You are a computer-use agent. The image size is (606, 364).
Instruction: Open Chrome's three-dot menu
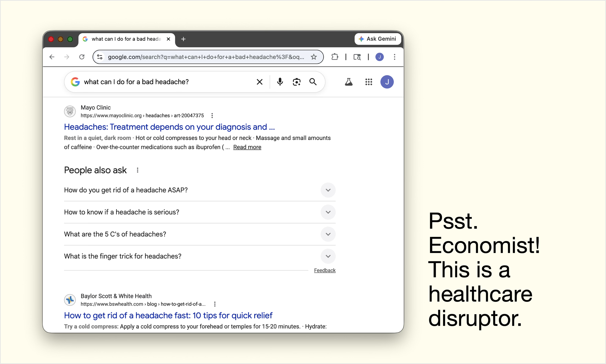[394, 57]
